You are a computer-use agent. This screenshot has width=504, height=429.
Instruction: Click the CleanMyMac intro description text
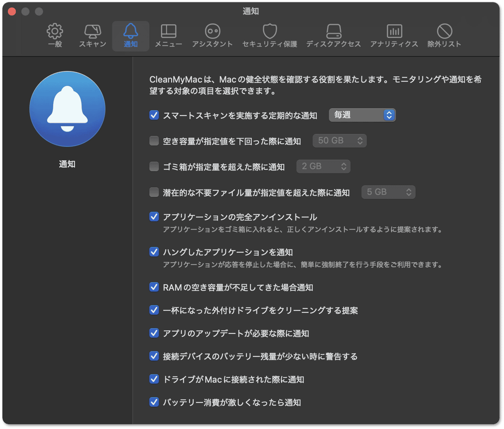(x=315, y=85)
